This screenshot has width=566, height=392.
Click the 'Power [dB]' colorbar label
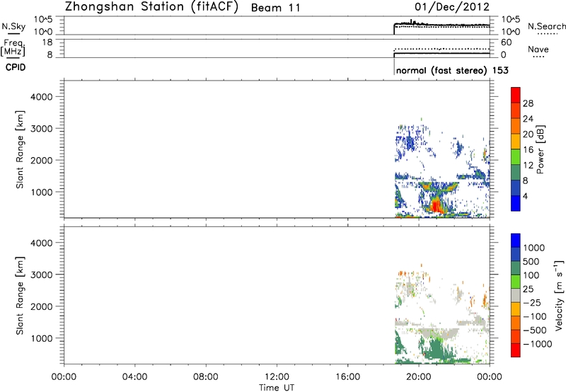coord(540,149)
